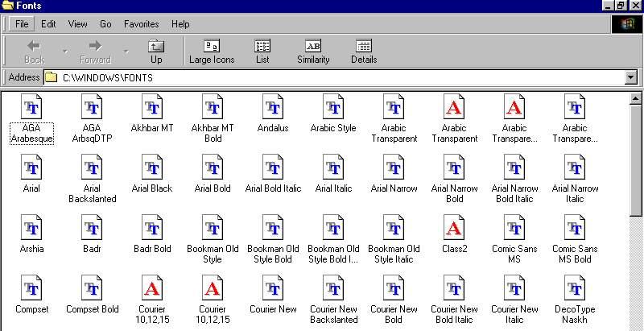Click the 'Arial Narrow Bold' font label
The height and width of the screenshot is (331, 644).
pyautogui.click(x=454, y=194)
